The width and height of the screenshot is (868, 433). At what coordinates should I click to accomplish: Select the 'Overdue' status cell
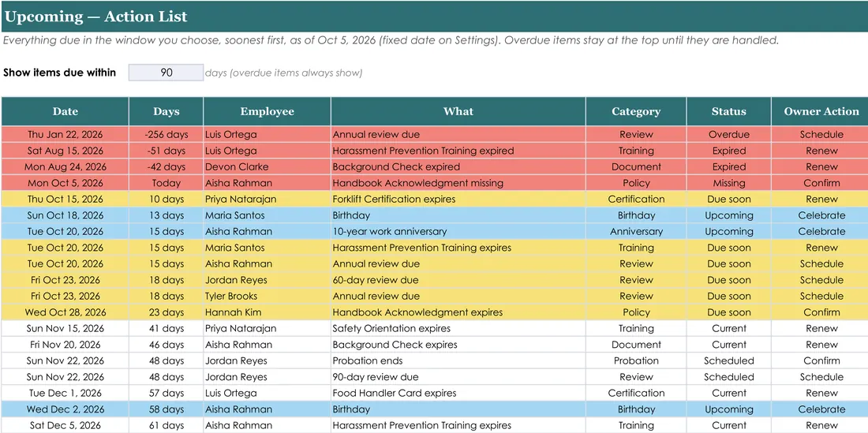point(728,134)
